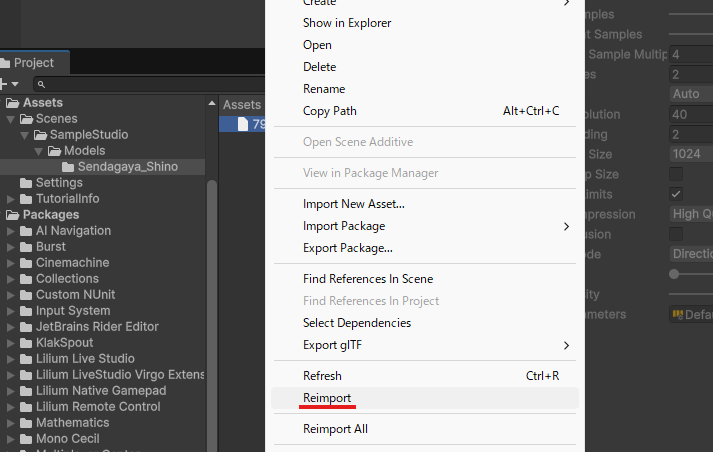Screen dimensions: 713x452
Task: Collapse the SampleStudio folder arrow
Action: [25, 135]
